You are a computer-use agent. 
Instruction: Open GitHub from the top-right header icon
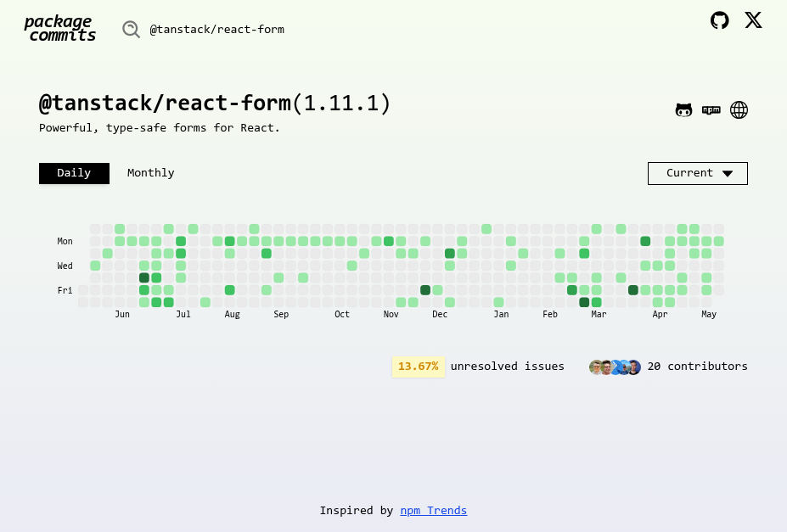tap(719, 20)
